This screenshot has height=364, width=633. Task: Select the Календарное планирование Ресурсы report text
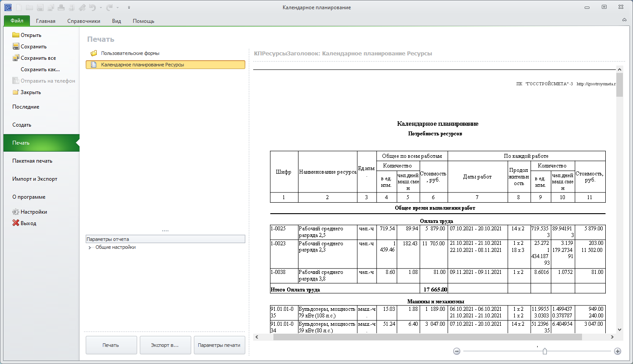coord(142,65)
